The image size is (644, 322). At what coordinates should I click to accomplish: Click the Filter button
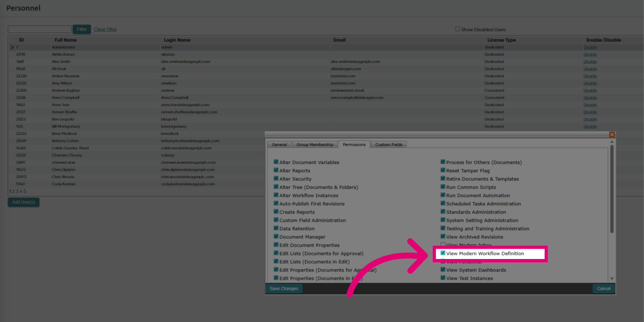tap(82, 29)
